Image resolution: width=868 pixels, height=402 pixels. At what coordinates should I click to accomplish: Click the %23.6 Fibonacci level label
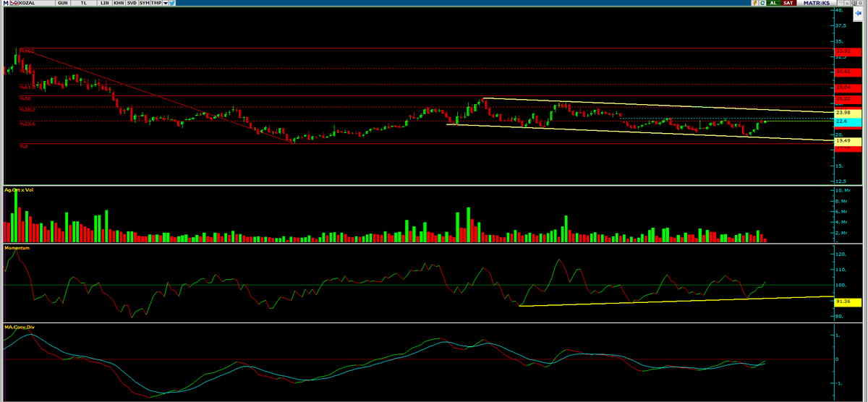pos(27,124)
